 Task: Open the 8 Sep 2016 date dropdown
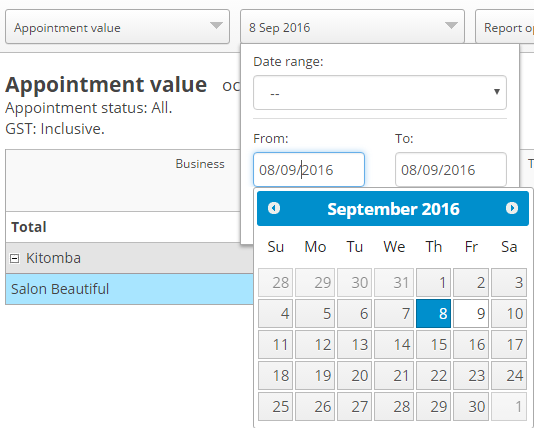tap(352, 27)
